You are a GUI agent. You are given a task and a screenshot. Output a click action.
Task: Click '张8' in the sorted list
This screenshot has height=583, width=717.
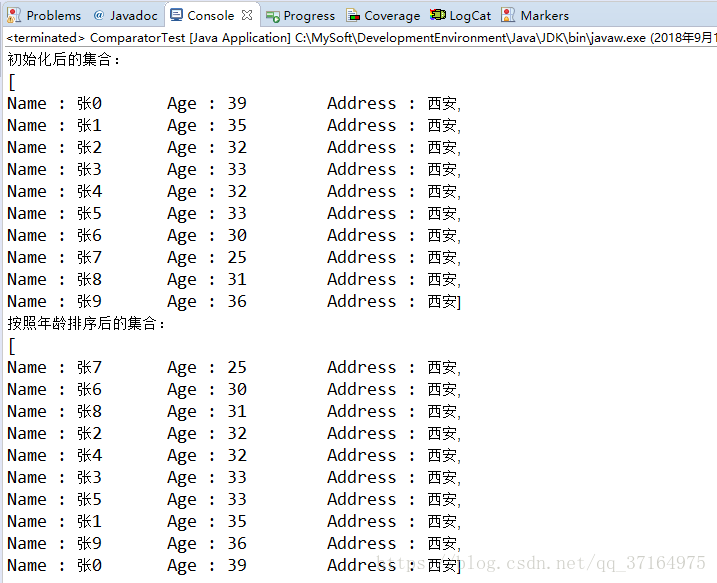coord(89,411)
